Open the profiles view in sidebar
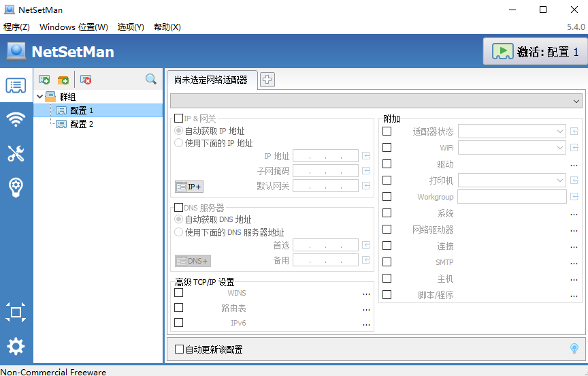This screenshot has width=588, height=376. [x=16, y=86]
